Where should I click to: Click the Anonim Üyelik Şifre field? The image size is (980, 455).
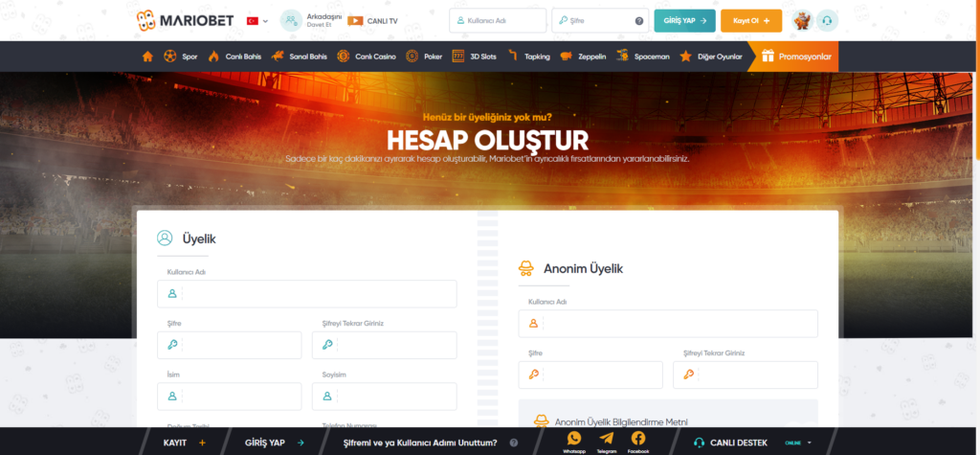pyautogui.click(x=590, y=375)
